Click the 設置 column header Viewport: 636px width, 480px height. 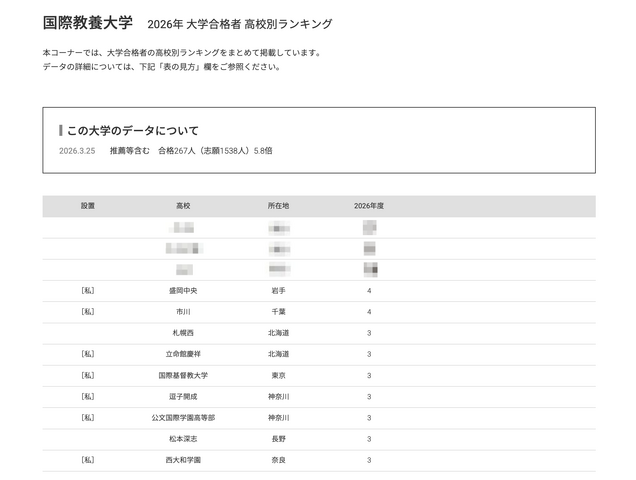(x=88, y=206)
